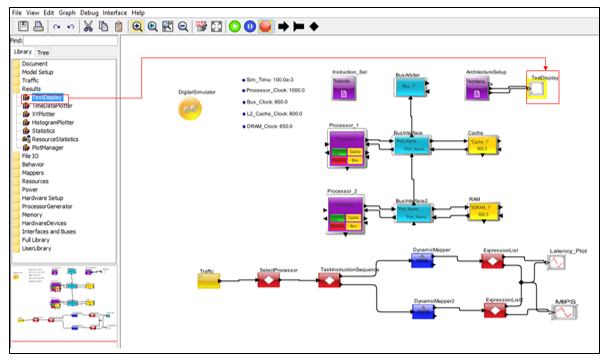The height and width of the screenshot is (362, 606).
Task: Expand the Hardware Setup folder
Action: (42, 198)
